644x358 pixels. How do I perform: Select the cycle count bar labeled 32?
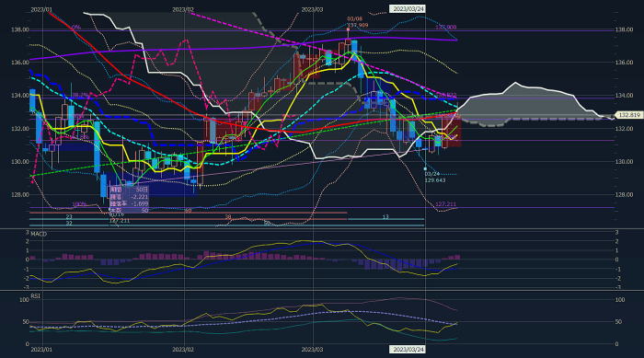point(69,225)
